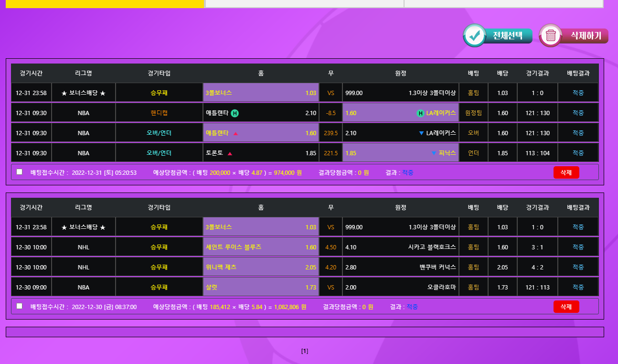
Task: Select the 시카고 블랙호크스 away odds cell
Action: coord(400,247)
